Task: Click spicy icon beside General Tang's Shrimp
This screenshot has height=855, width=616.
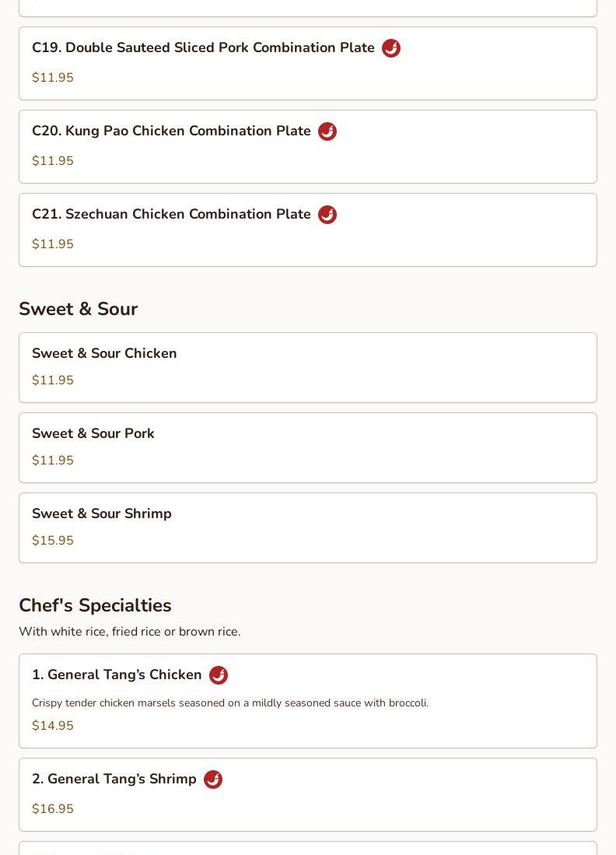Action: click(x=212, y=780)
